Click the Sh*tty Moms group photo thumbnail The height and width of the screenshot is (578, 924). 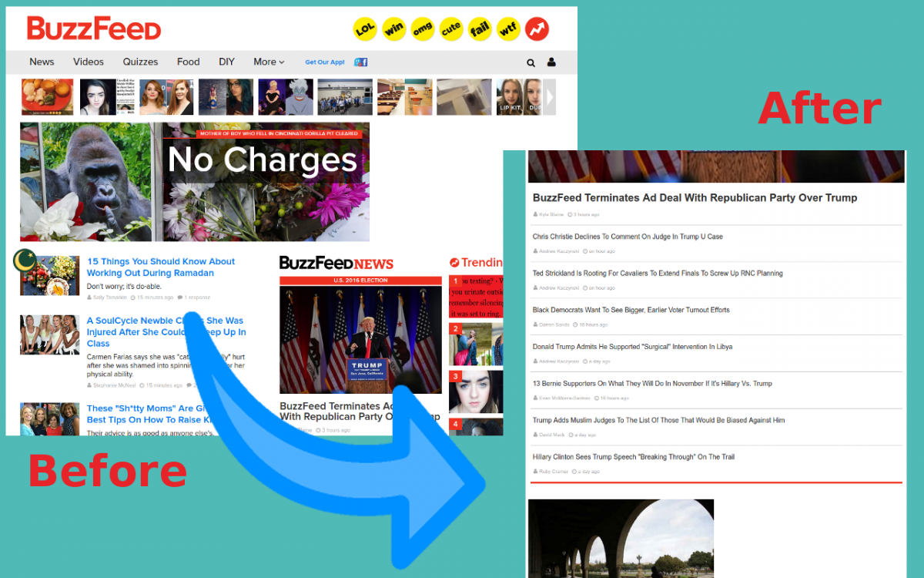click(50, 419)
